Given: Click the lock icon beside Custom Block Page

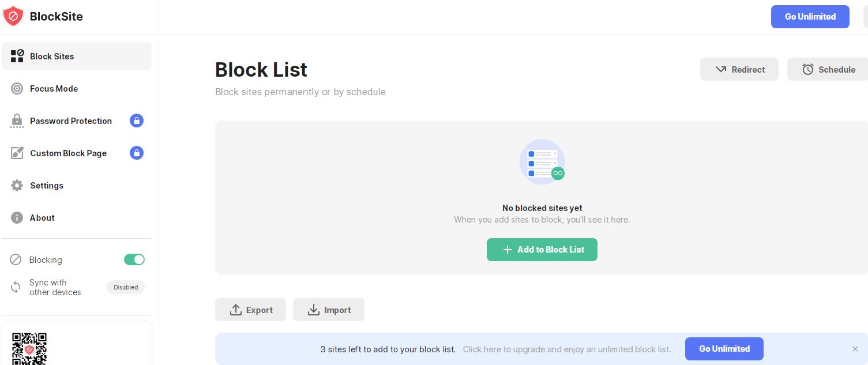Looking at the screenshot, I should [137, 153].
